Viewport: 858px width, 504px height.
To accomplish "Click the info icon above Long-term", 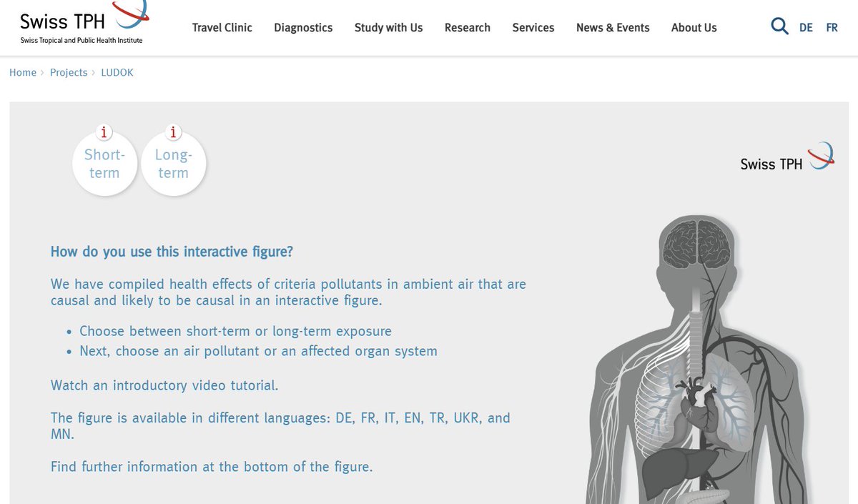I will click(173, 132).
